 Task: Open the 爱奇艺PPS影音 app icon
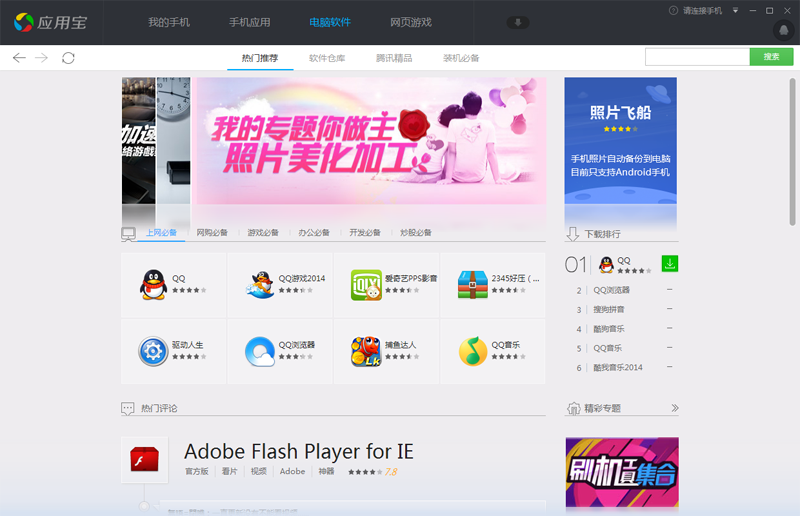point(366,285)
